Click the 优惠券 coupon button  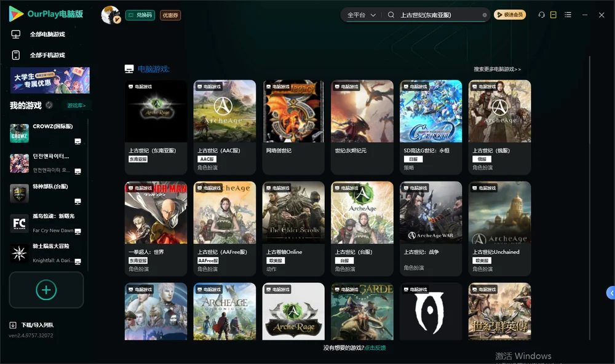(170, 15)
